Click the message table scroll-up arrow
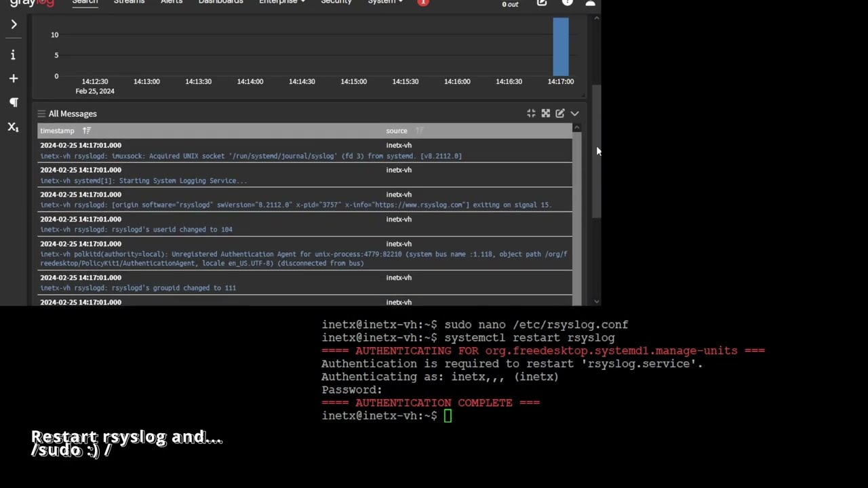The image size is (868, 488). pyautogui.click(x=576, y=127)
